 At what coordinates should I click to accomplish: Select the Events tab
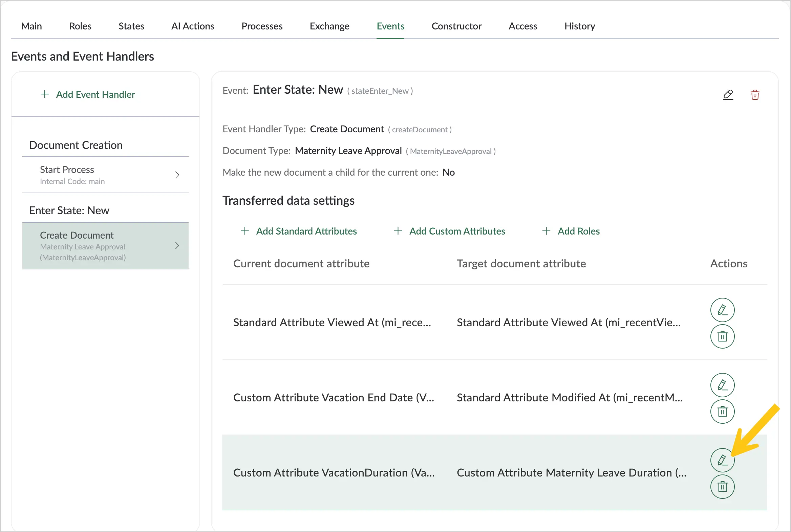point(390,26)
